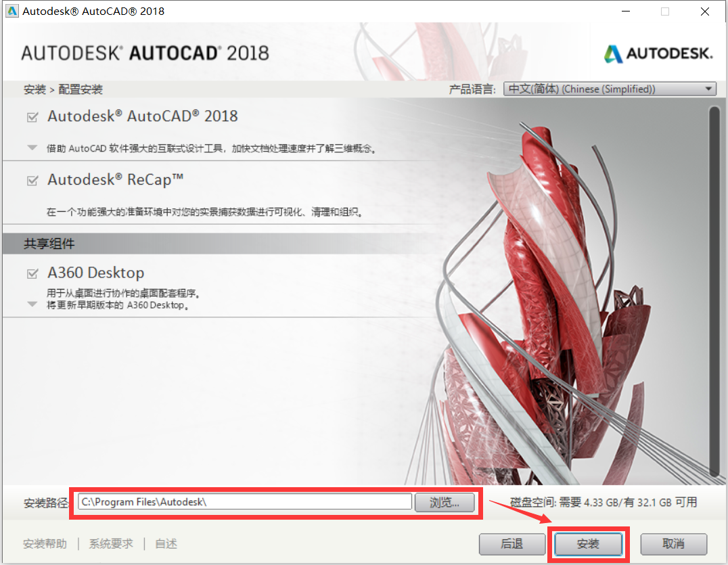Viewport: 728px width, 565px height.
Task: Click the 安装 > 配置安装 breadcrumb
Action: (63, 89)
